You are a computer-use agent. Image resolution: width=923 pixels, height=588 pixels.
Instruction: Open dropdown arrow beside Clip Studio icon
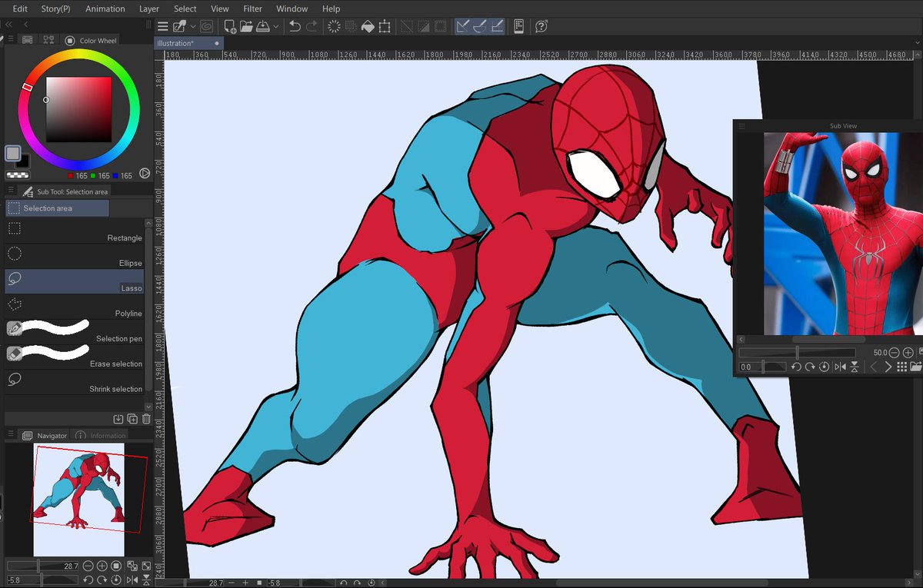click(193, 27)
